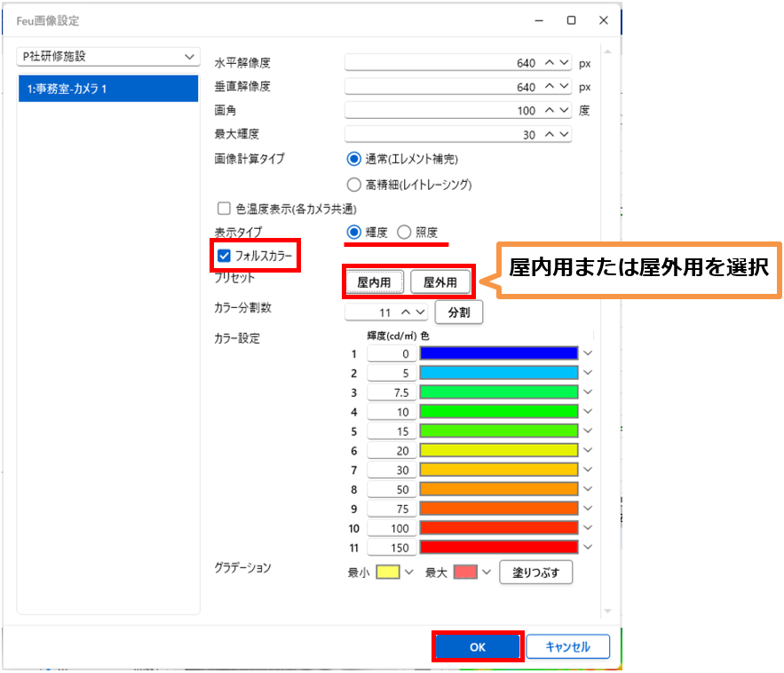Click the luminance field showing 7.5
Viewport: 784px width, 673px height.
[x=392, y=392]
